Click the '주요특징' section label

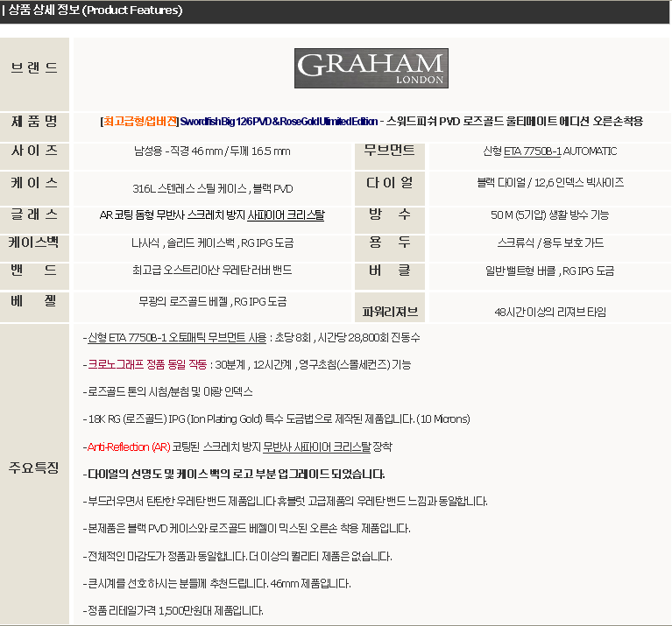tap(33, 468)
